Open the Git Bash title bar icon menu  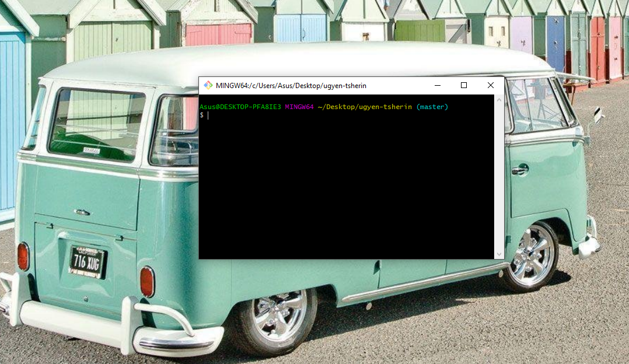click(208, 85)
